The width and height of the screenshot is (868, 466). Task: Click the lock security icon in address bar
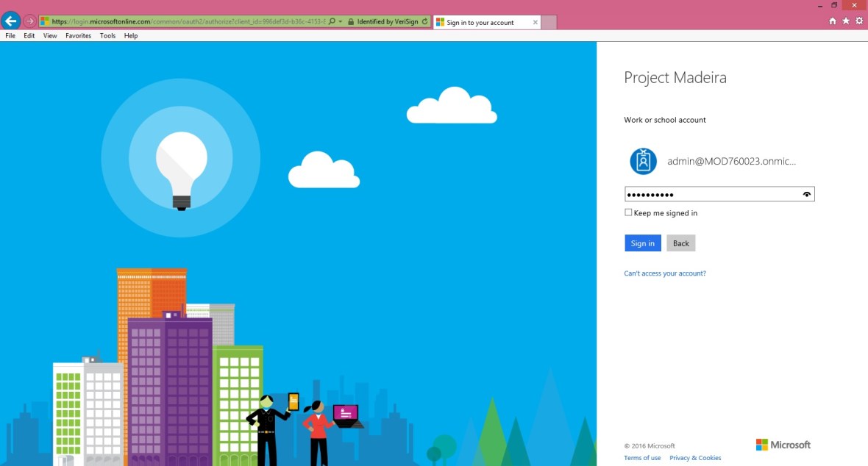[351, 22]
